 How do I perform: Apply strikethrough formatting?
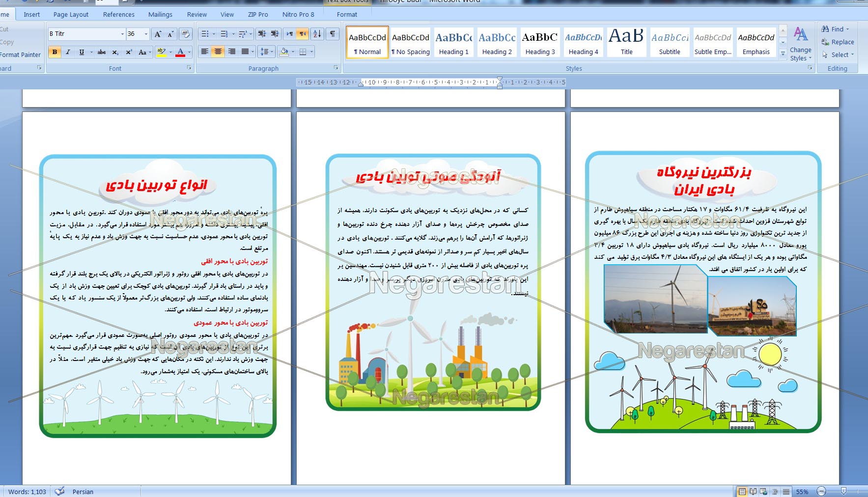click(x=102, y=52)
